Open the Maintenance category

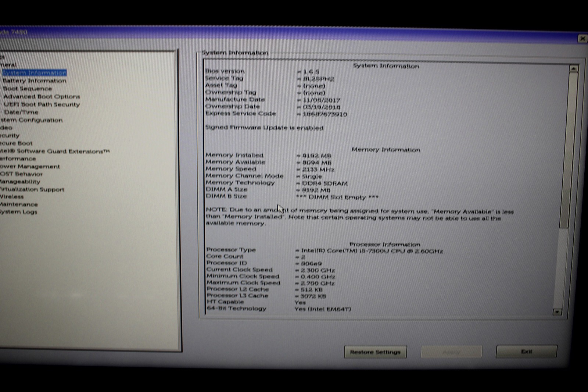click(x=19, y=204)
